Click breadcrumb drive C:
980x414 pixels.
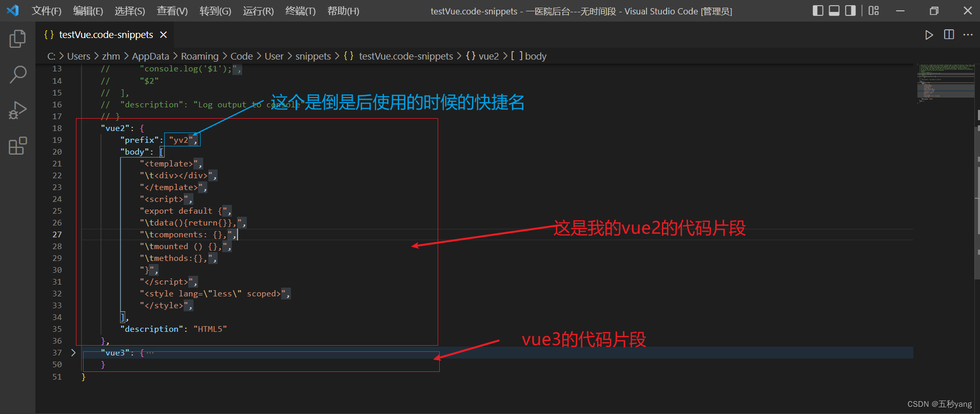(51, 56)
